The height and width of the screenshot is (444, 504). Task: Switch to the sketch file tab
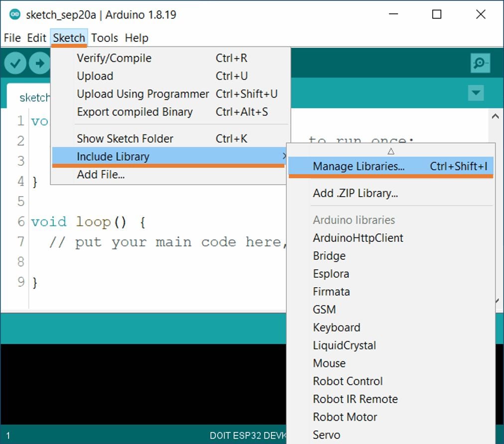coord(34,98)
